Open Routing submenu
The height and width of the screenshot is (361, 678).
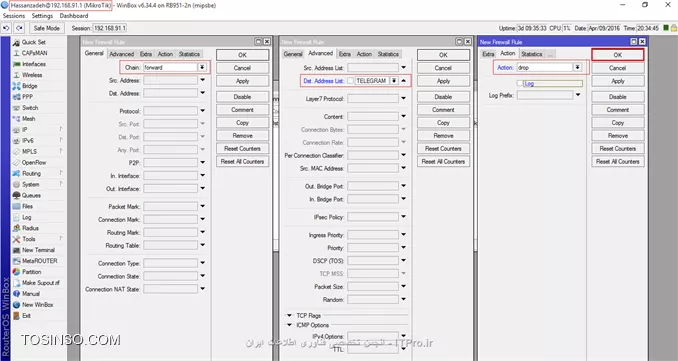[x=31, y=173]
